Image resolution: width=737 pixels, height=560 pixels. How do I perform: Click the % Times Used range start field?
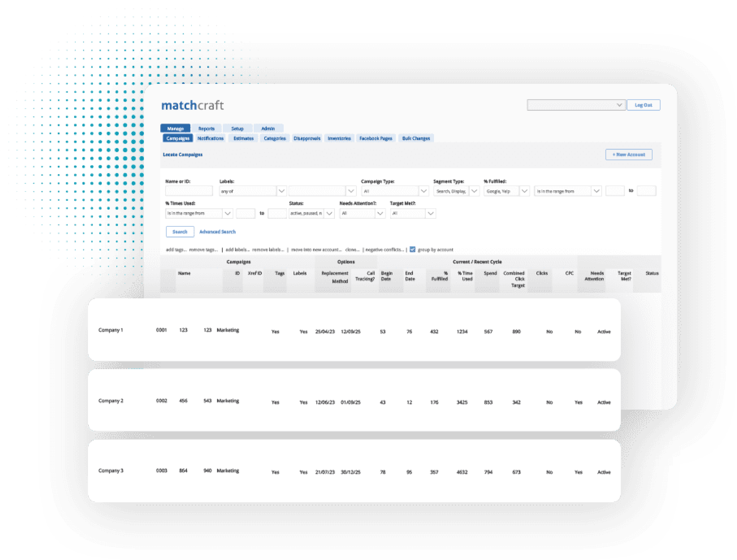pos(245,213)
